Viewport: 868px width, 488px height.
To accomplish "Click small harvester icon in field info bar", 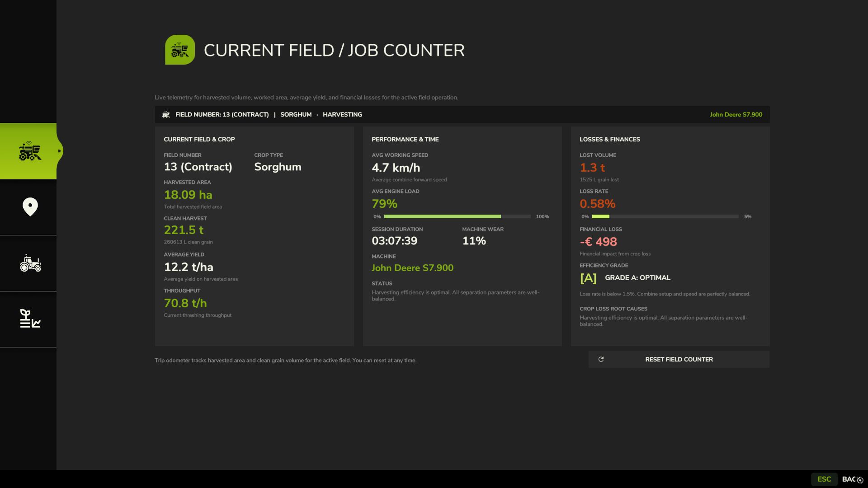I will (166, 114).
